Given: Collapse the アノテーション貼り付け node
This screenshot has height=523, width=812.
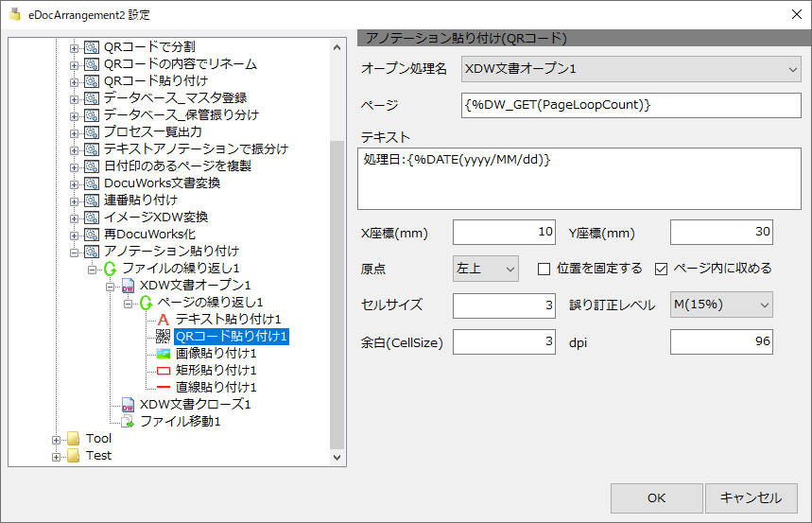Looking at the screenshot, I should (74, 253).
